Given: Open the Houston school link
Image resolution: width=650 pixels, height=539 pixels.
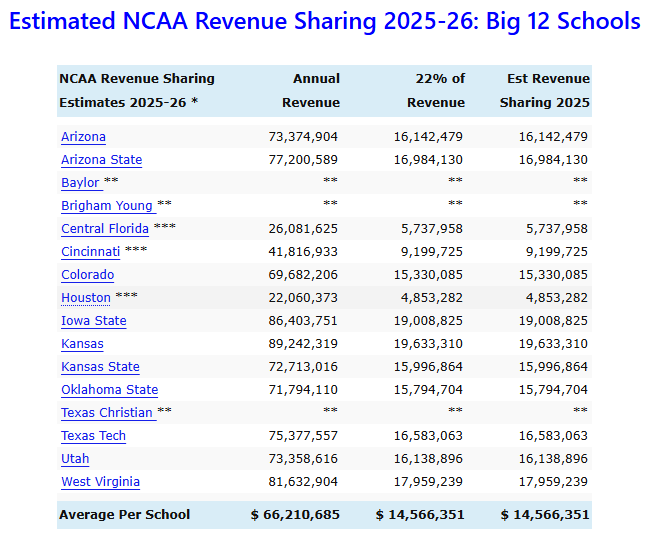Looking at the screenshot, I should pos(86,298).
